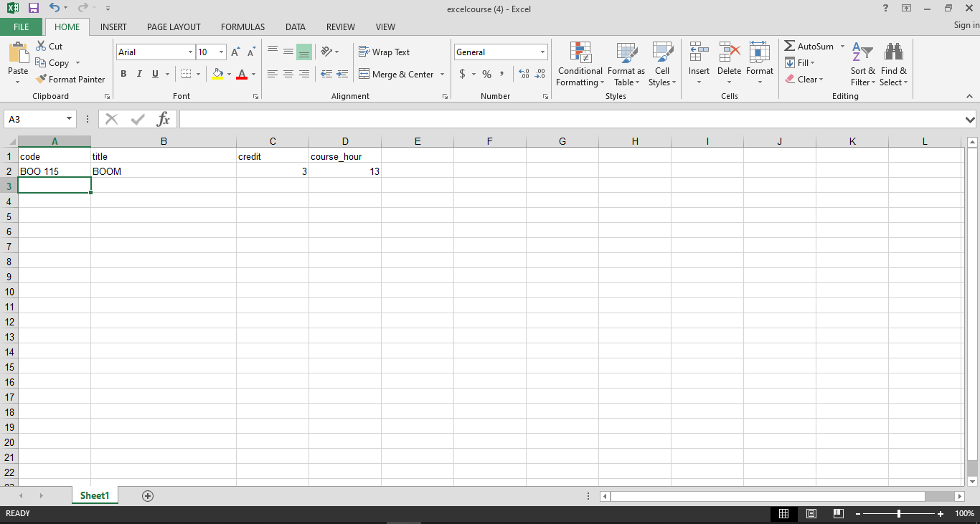Apply comma style
Image resolution: width=980 pixels, height=524 pixels.
pos(502,74)
